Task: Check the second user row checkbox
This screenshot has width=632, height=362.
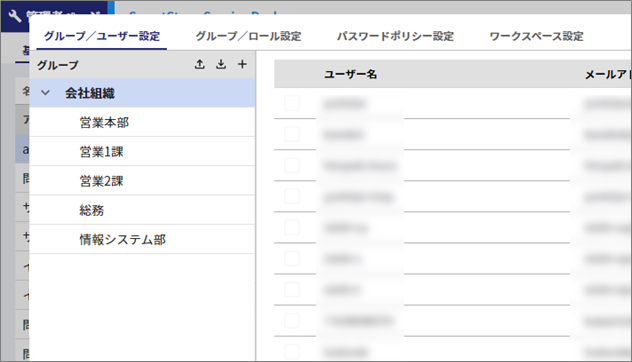Action: point(292,134)
